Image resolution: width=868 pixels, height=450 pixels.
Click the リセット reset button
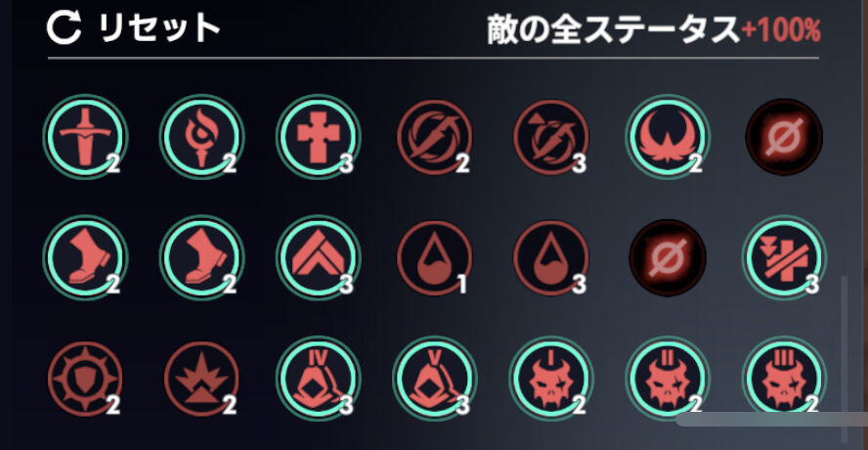point(133,28)
